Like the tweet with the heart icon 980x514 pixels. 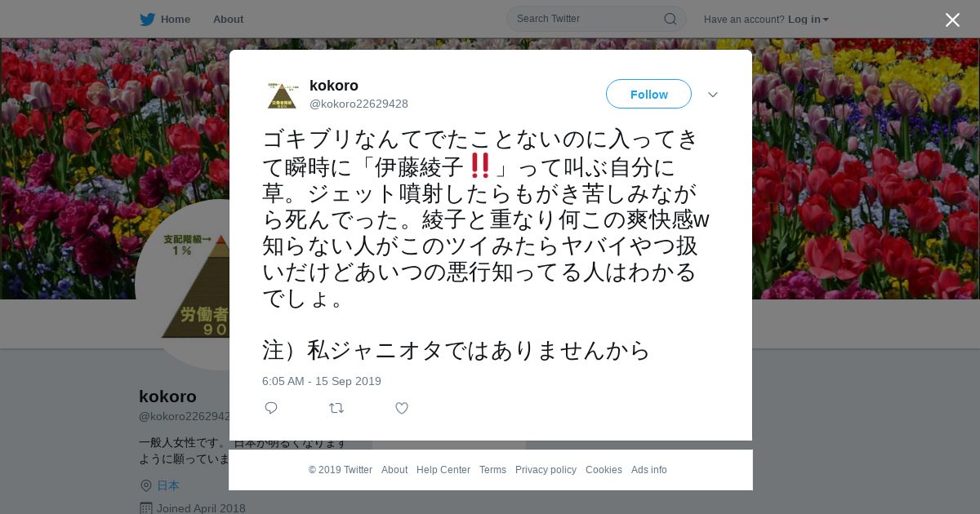(x=402, y=408)
